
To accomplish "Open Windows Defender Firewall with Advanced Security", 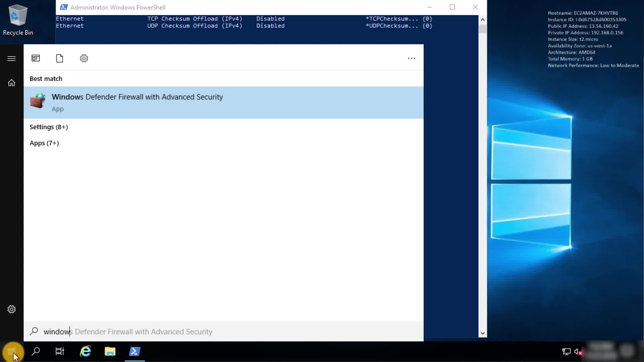I will click(x=138, y=102).
